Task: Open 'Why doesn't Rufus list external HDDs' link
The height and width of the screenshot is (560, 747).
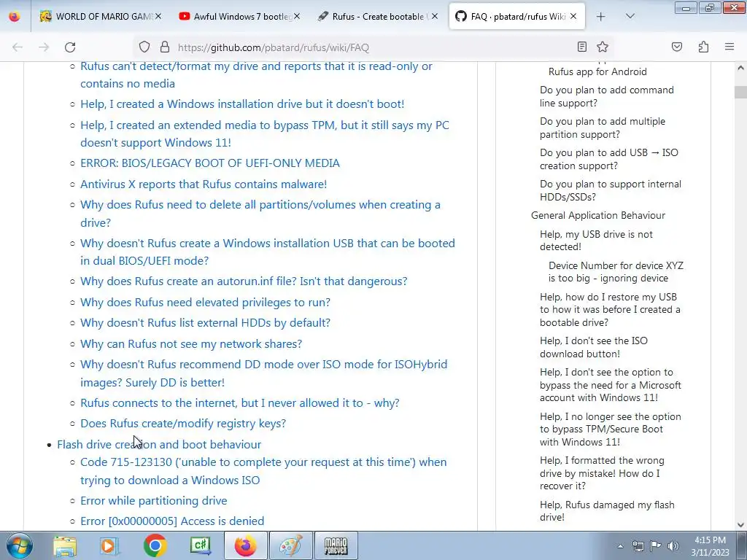Action: 205,322
